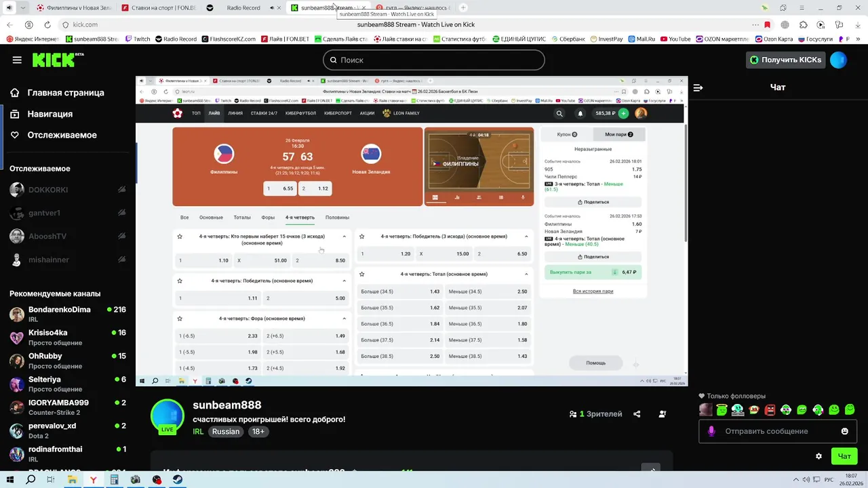This screenshot has height=488, width=868.
Task: Click the follow user icon beside share
Action: tap(663, 414)
